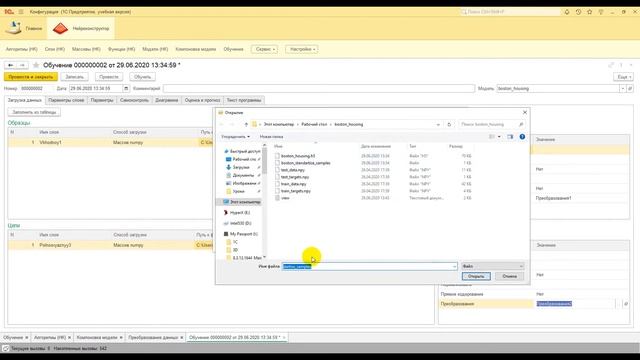Open the favorites star icon in title bar
The height and width of the screenshot is (360, 640).
pyautogui.click(x=589, y=12)
